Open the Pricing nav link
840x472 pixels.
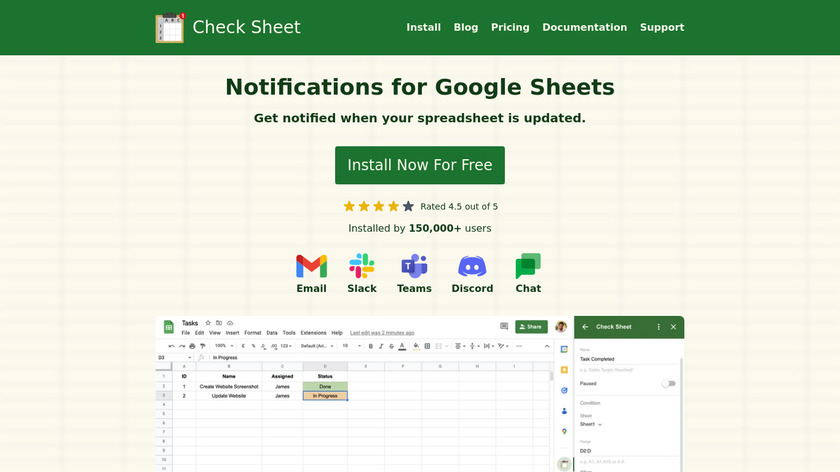510,27
